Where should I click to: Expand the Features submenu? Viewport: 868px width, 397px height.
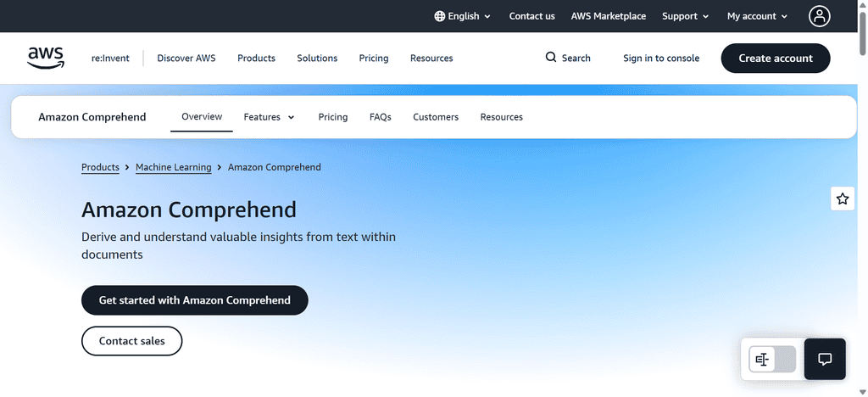269,117
